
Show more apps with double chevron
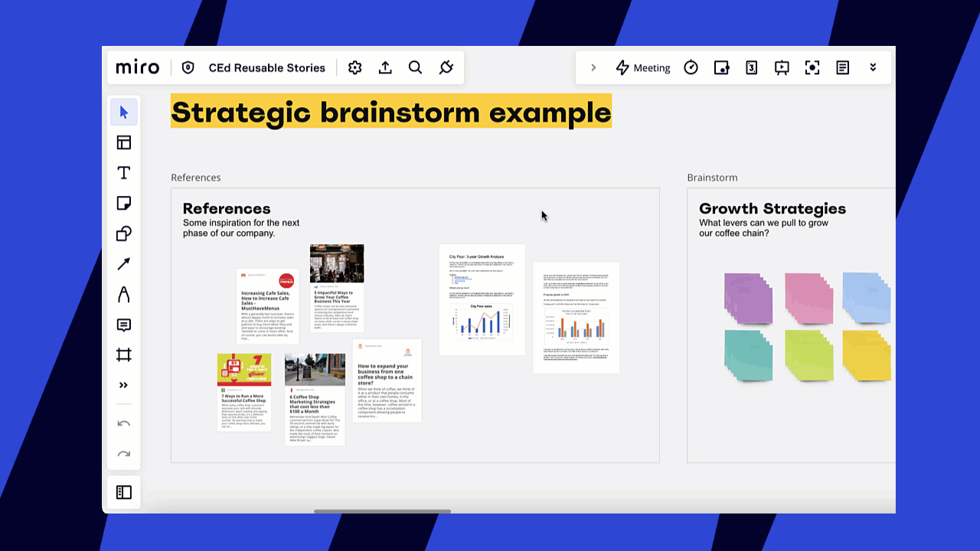[873, 68]
